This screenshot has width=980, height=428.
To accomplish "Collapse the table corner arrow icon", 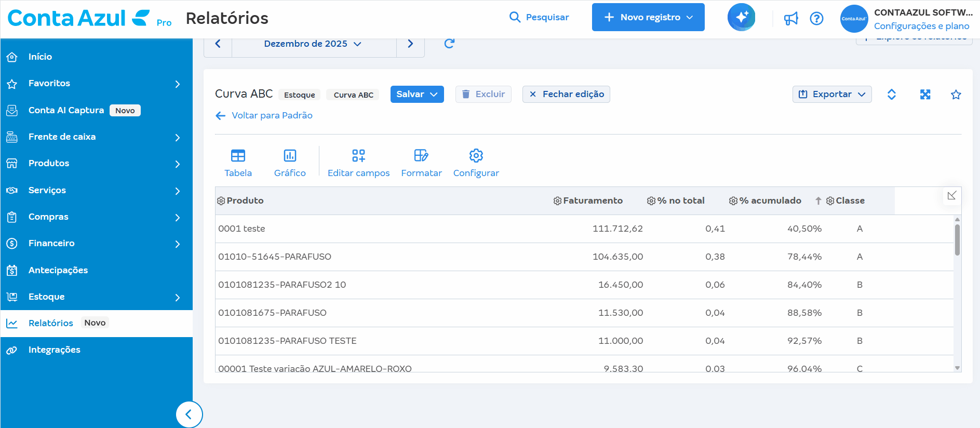I will 951,196.
